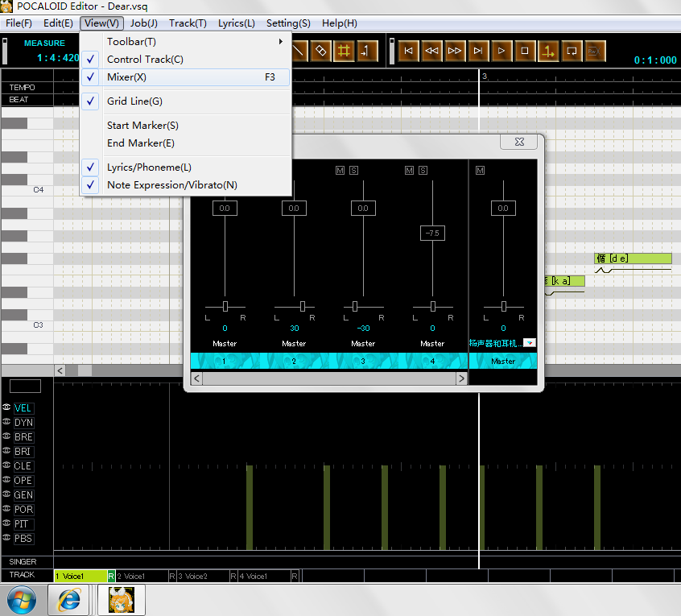Start playback with the play button

pos(501,51)
